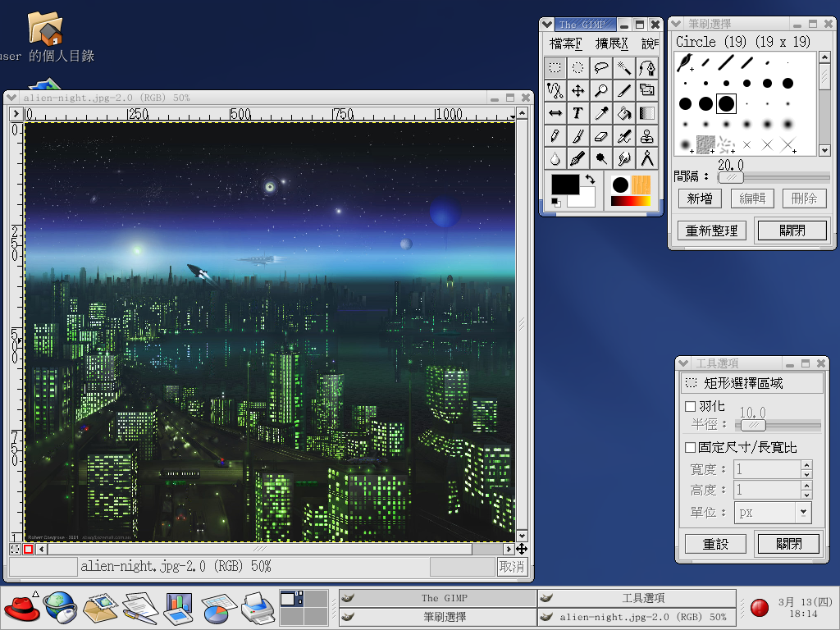Open the image window menu arrow at ruler corner
The height and width of the screenshot is (630, 840).
(x=16, y=116)
